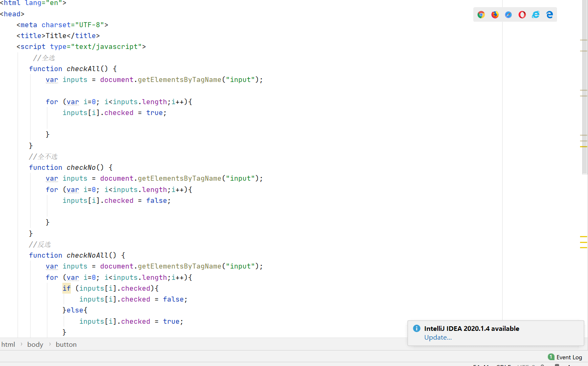Image resolution: width=588 pixels, height=366 pixels.
Task: Click the IntelliJ IDEA 2020.1.4 available notification title
Action: (472, 328)
